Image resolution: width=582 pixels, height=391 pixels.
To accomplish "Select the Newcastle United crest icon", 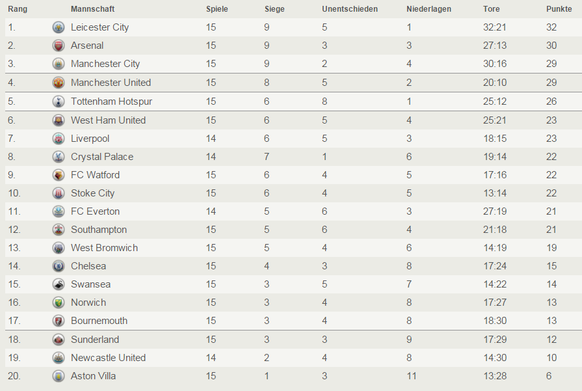I will (x=58, y=358).
